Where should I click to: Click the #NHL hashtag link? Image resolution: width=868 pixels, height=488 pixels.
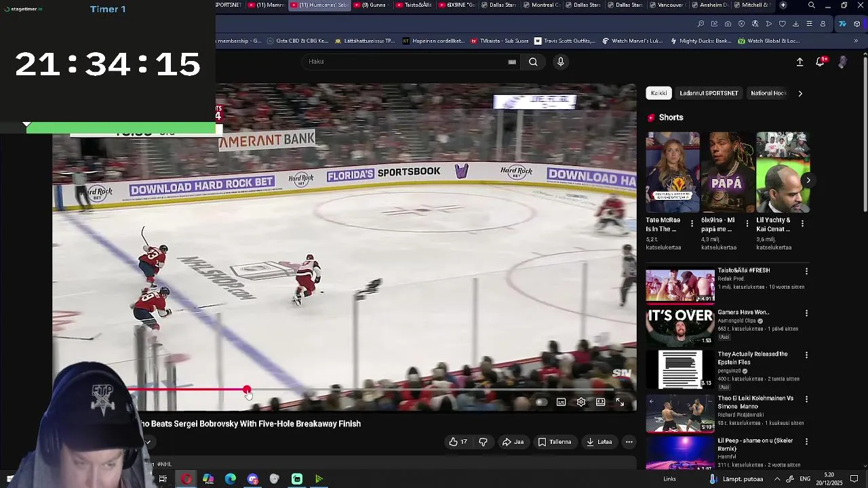click(164, 464)
